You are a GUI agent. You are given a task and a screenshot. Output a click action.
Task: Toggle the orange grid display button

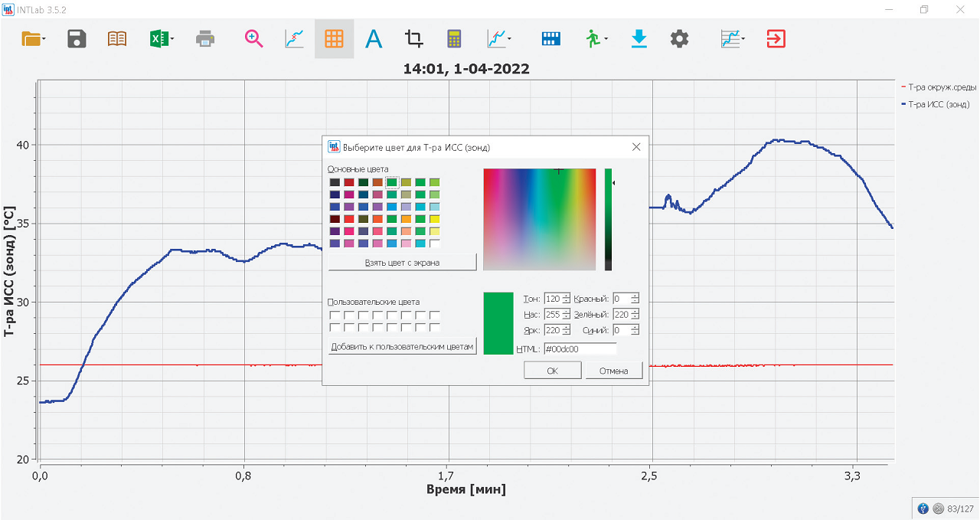click(334, 39)
